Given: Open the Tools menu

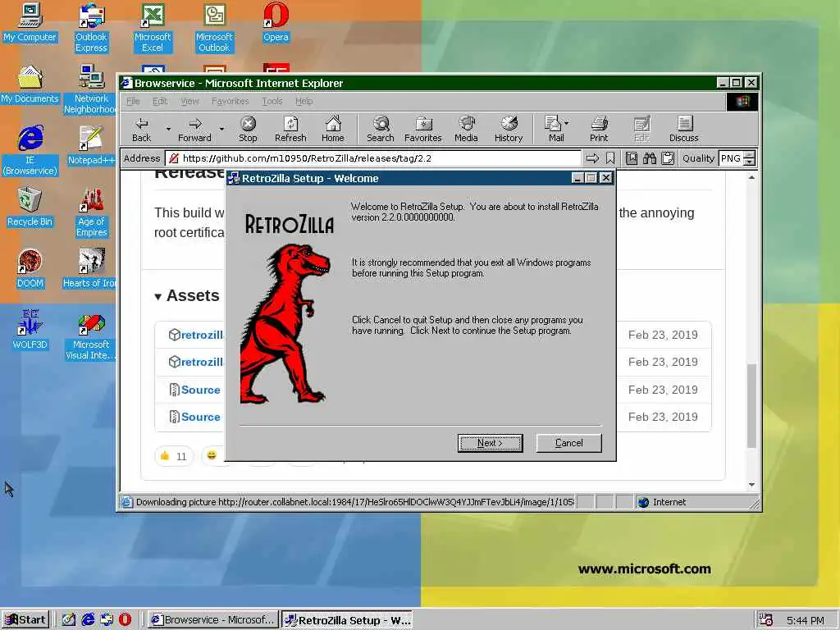Looking at the screenshot, I should click(x=272, y=101).
